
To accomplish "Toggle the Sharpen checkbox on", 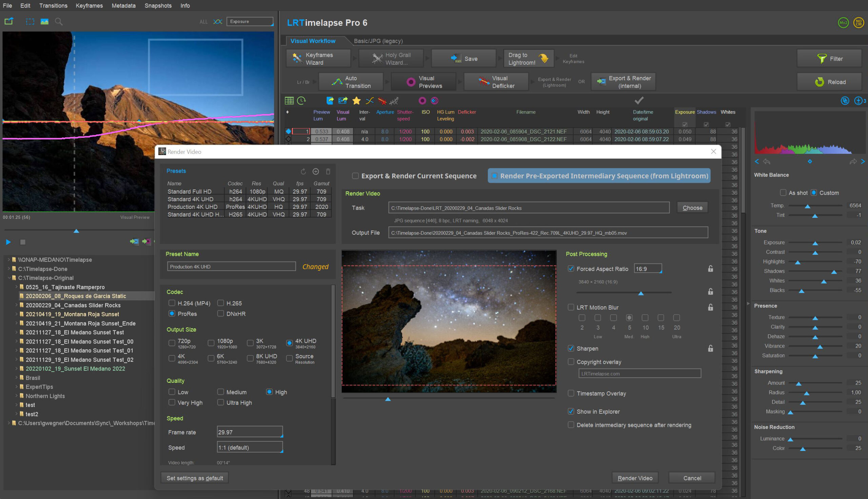I will click(571, 348).
